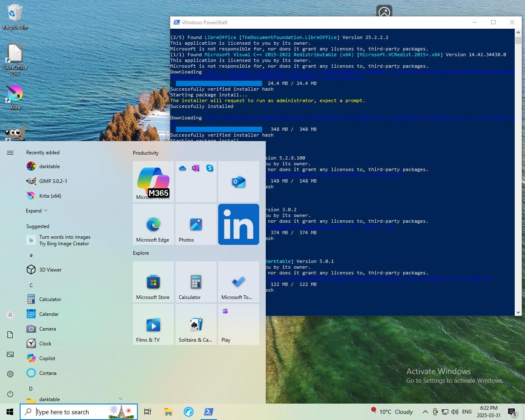Expand the Recently added list
The height and width of the screenshot is (420, 525).
pos(37,210)
